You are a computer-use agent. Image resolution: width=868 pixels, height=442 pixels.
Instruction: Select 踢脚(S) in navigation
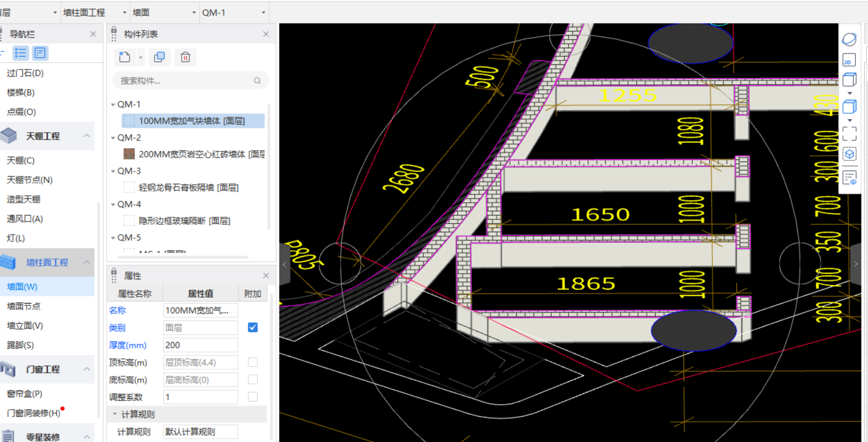[x=20, y=345]
